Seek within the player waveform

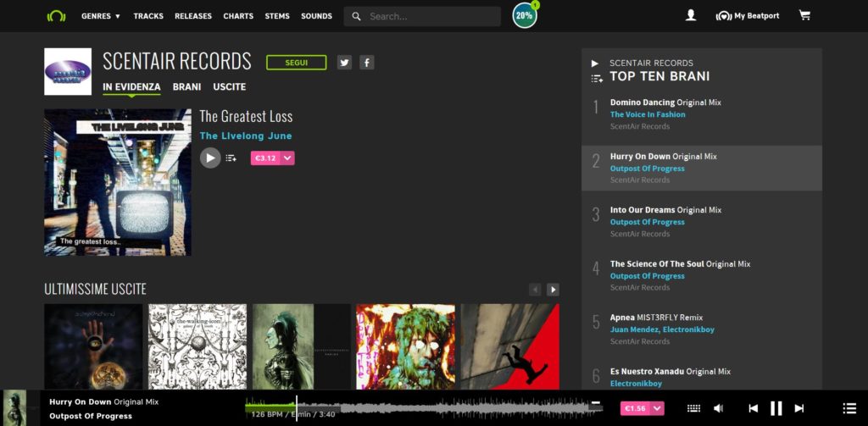click(424, 408)
